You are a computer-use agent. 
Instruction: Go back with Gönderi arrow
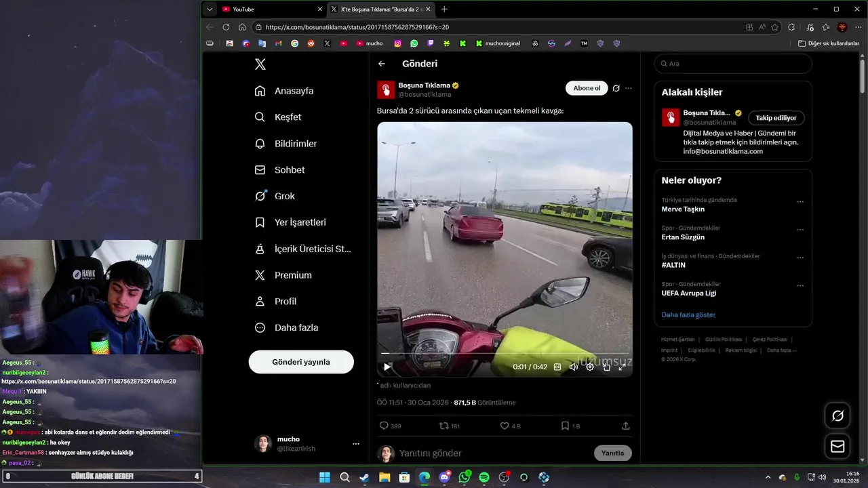point(382,64)
